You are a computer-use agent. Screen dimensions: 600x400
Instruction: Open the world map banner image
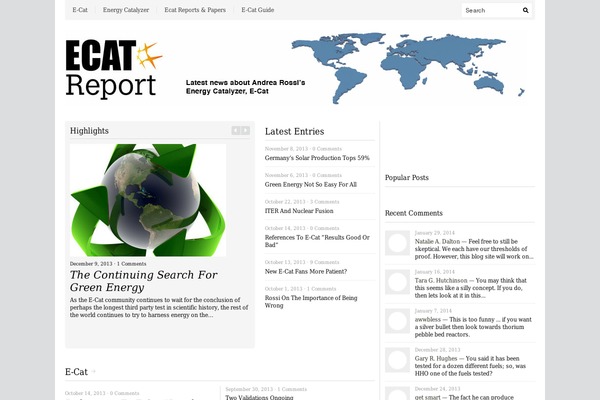(x=408, y=68)
